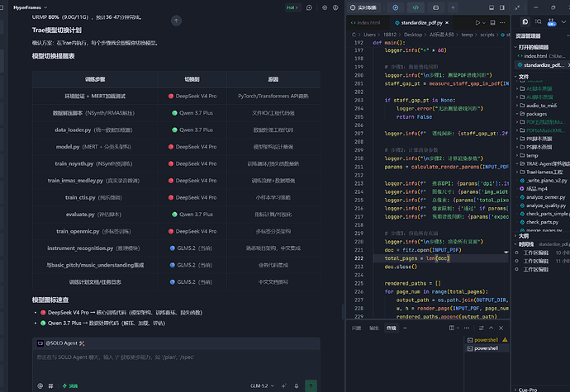570x392 pixels.
Task: Open the search icon in sidebar
Action: 539,21
